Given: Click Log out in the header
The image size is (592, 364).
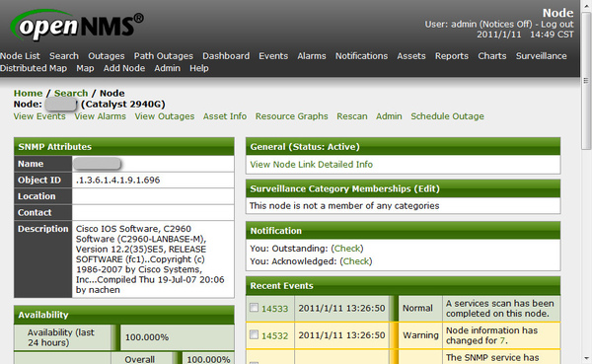Looking at the screenshot, I should click(557, 24).
